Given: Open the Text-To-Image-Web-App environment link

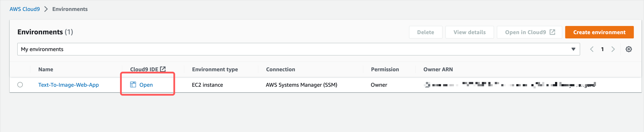Looking at the screenshot, I should [68, 85].
